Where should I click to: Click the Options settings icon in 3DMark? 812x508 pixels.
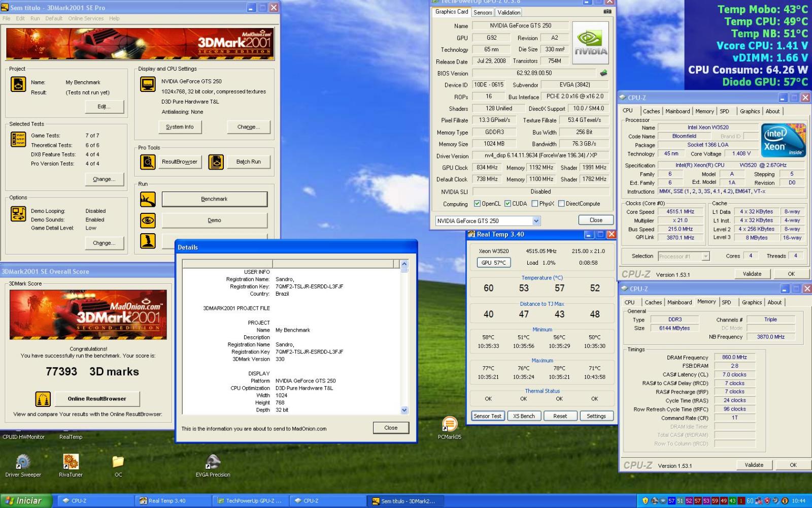coord(18,214)
